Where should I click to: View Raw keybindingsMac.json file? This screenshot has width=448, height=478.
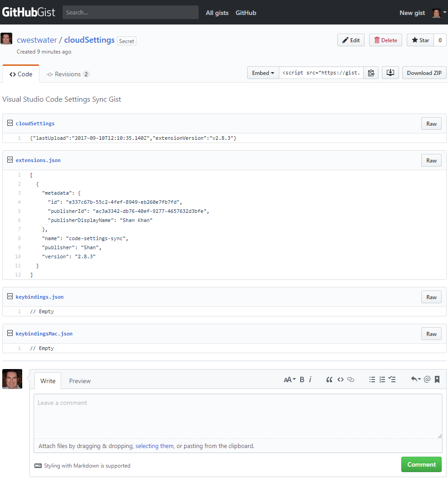(x=431, y=334)
